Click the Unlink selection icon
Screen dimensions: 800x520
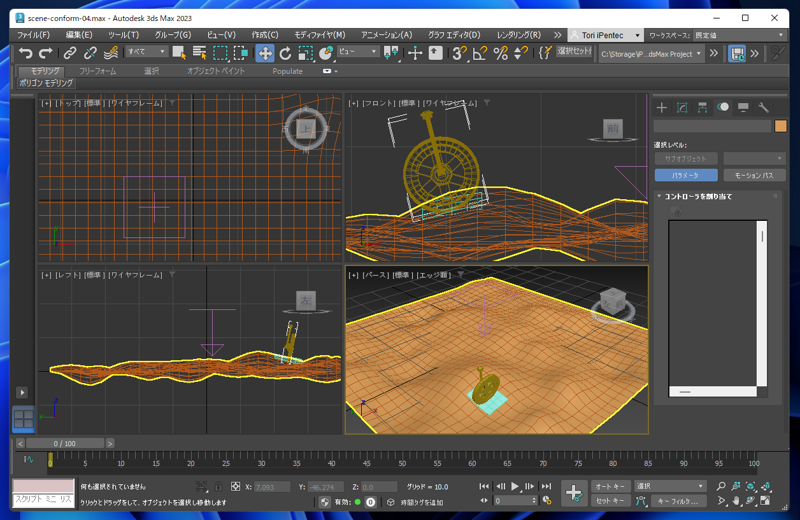(x=90, y=53)
